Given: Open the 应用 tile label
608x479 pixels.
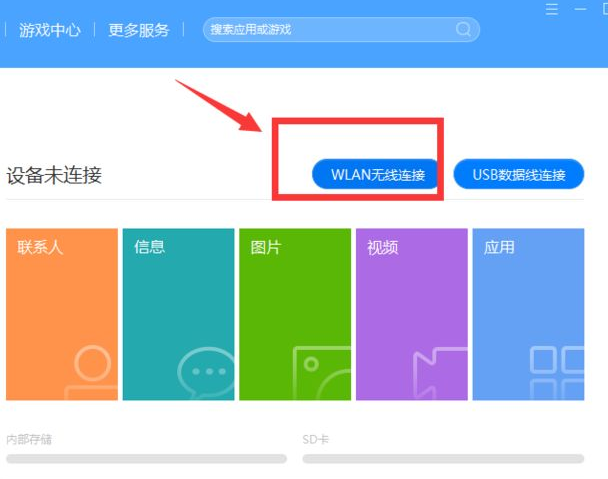Looking at the screenshot, I should 499,247.
